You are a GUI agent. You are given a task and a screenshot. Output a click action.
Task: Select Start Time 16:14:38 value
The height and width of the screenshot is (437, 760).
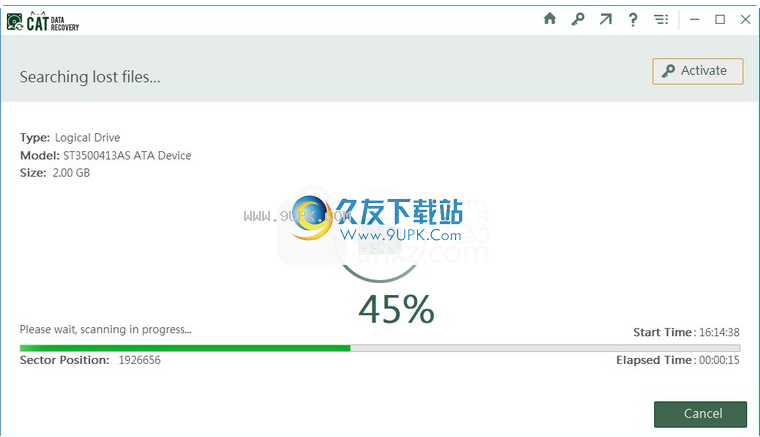click(x=719, y=332)
